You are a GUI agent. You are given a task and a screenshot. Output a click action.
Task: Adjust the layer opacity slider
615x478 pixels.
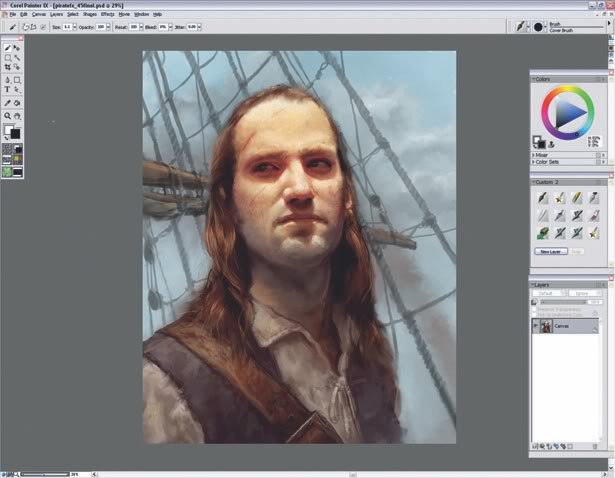(564, 302)
